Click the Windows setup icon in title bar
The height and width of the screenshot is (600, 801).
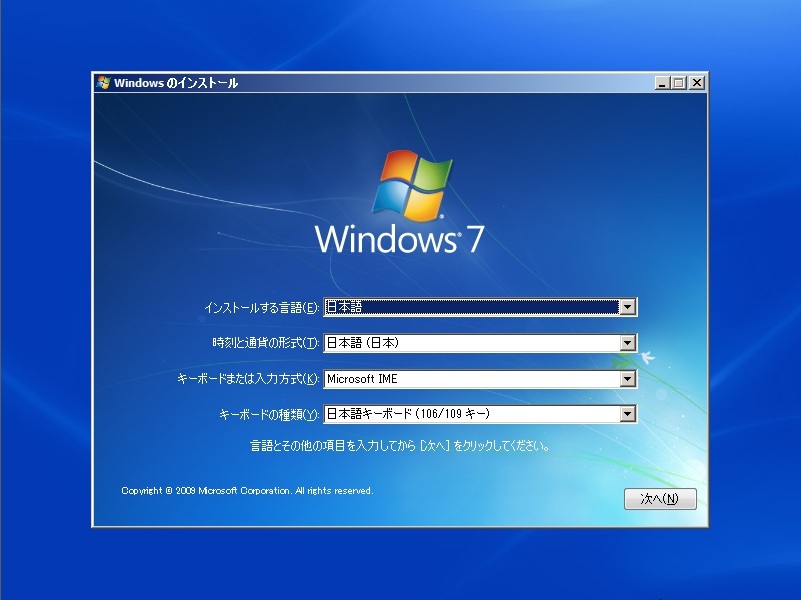coord(103,83)
